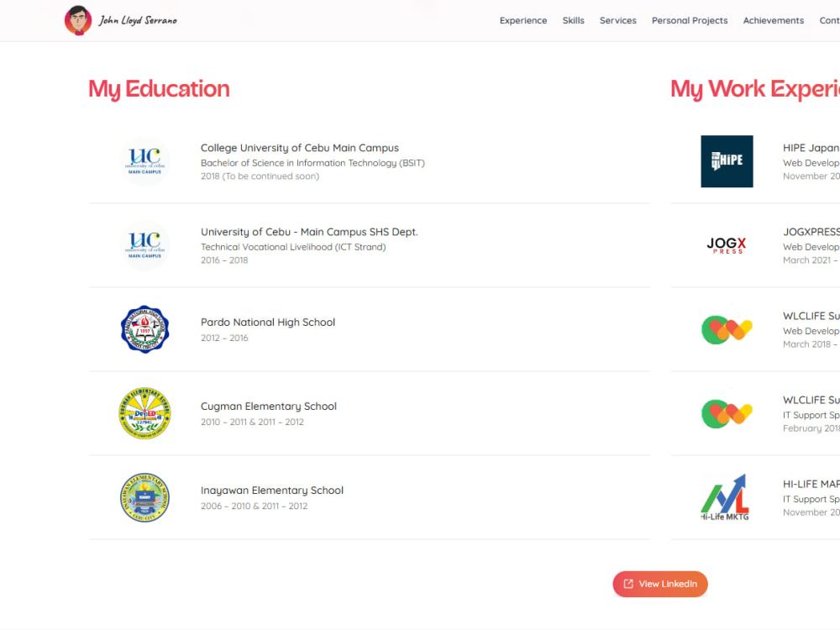Screen dimensions: 840x630
Task: Click 'Technical Vocational Livelihood (ICT Strand)' text
Action: 293,247
